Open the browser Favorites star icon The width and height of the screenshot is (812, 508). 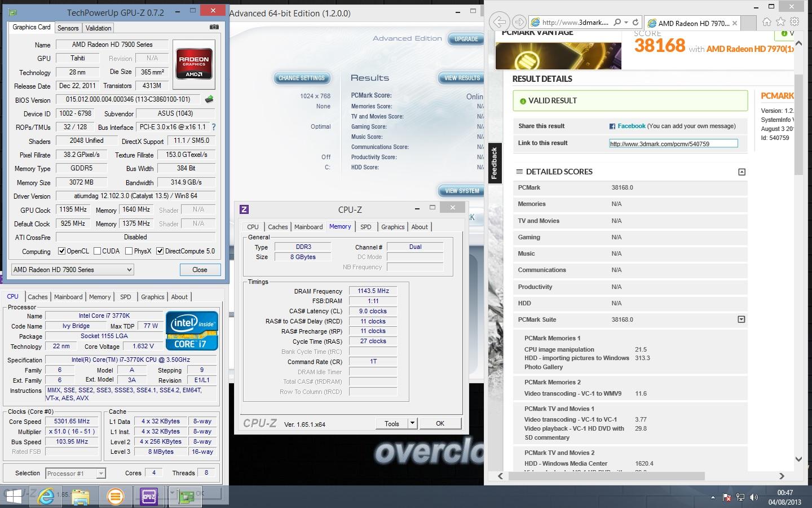coord(780,22)
